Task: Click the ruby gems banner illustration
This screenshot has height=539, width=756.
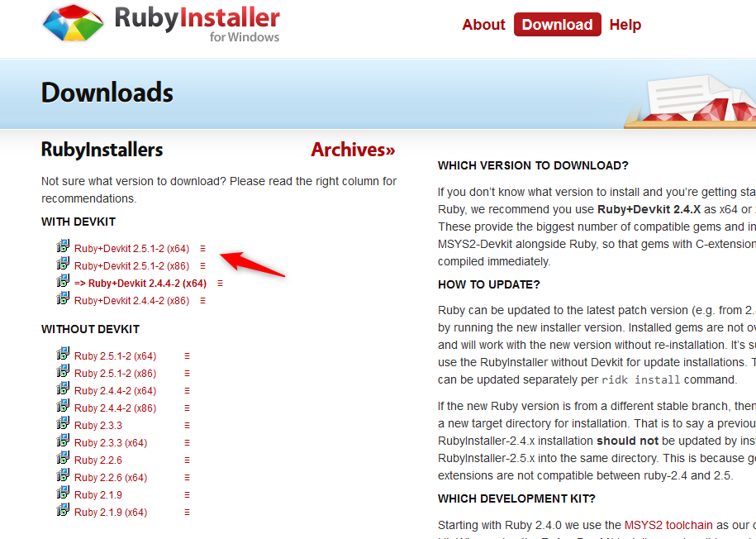Action: coord(690,102)
